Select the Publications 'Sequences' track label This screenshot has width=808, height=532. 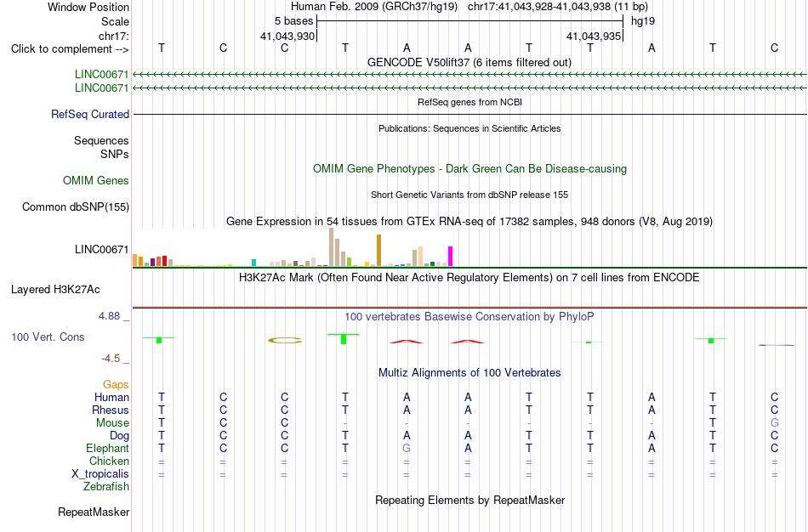101,140
